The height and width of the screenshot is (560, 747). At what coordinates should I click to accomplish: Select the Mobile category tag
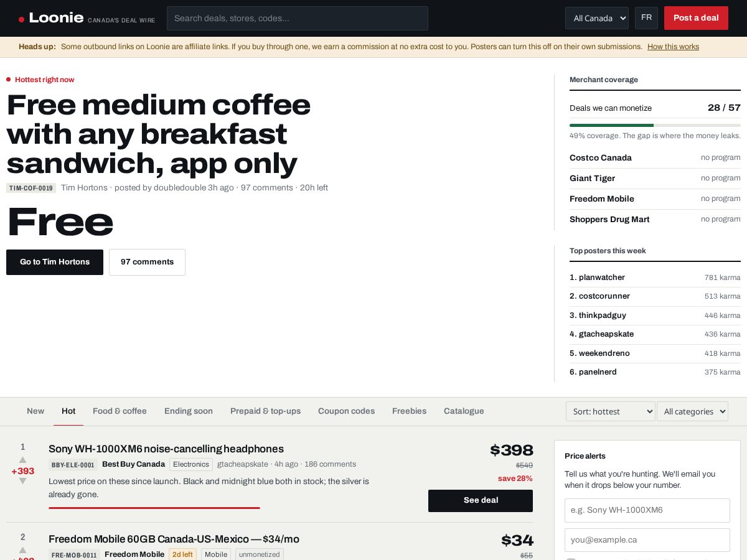pos(216,554)
